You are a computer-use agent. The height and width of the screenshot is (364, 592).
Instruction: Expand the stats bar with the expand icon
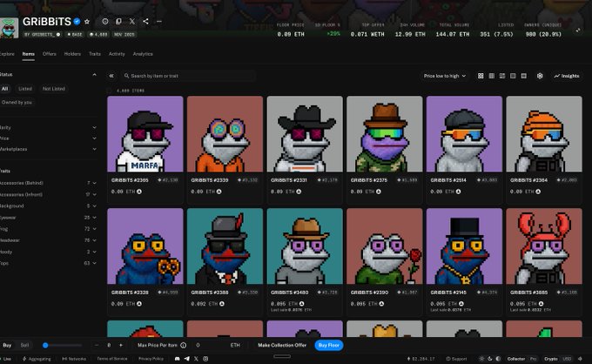578,30
